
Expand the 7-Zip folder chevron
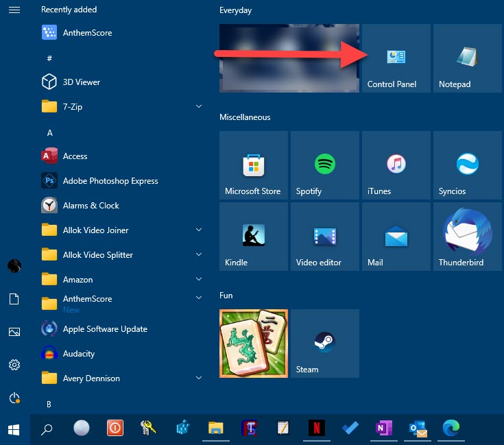(x=199, y=106)
